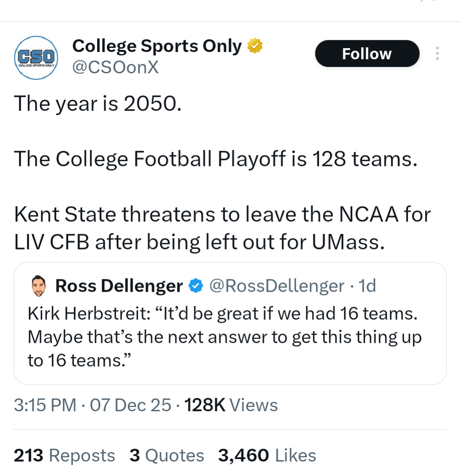
Task: Show the 213 Reposts list
Action: [64, 456]
